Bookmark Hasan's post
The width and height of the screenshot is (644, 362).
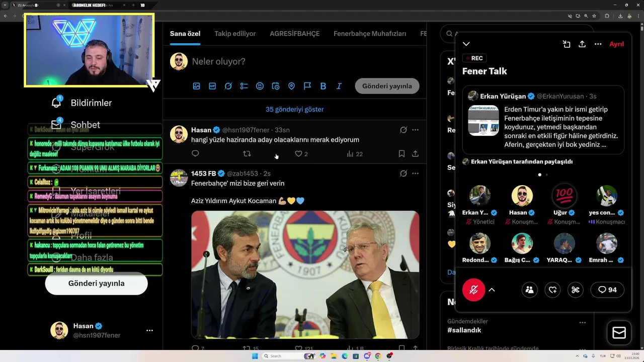click(x=401, y=154)
